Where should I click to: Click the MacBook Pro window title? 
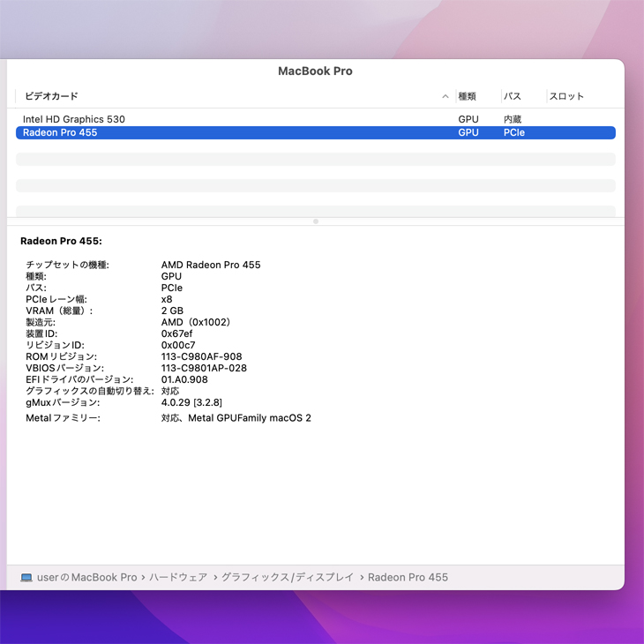[x=315, y=71]
